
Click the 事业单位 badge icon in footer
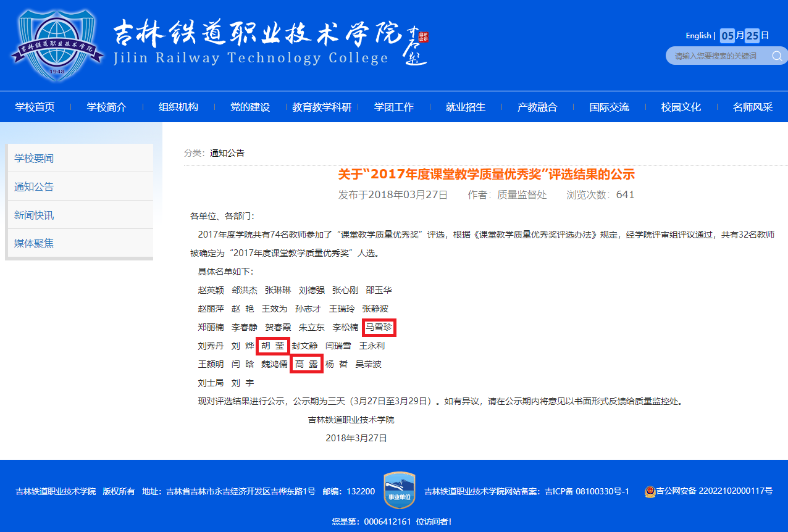pyautogui.click(x=400, y=491)
